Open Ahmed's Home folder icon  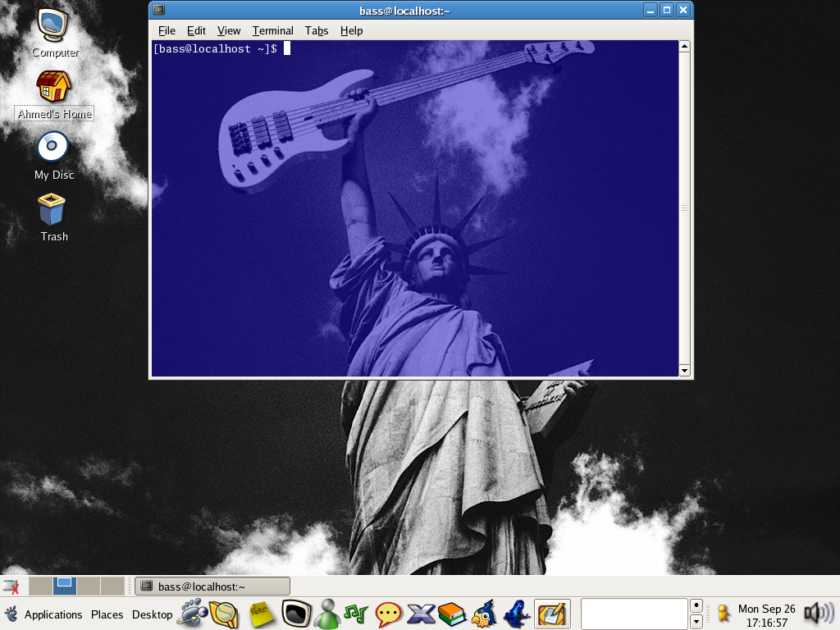pos(54,87)
